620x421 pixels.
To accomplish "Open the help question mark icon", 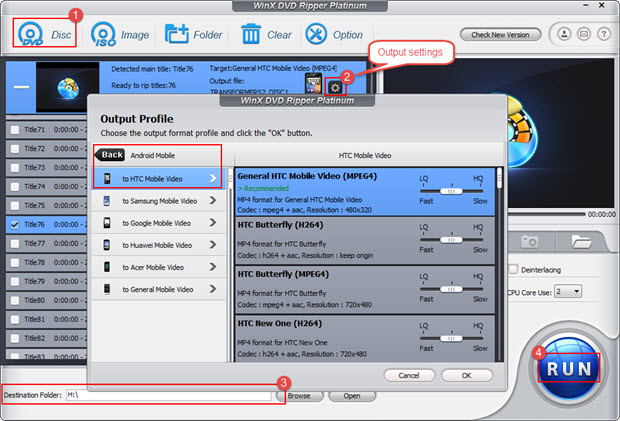I will tap(603, 34).
